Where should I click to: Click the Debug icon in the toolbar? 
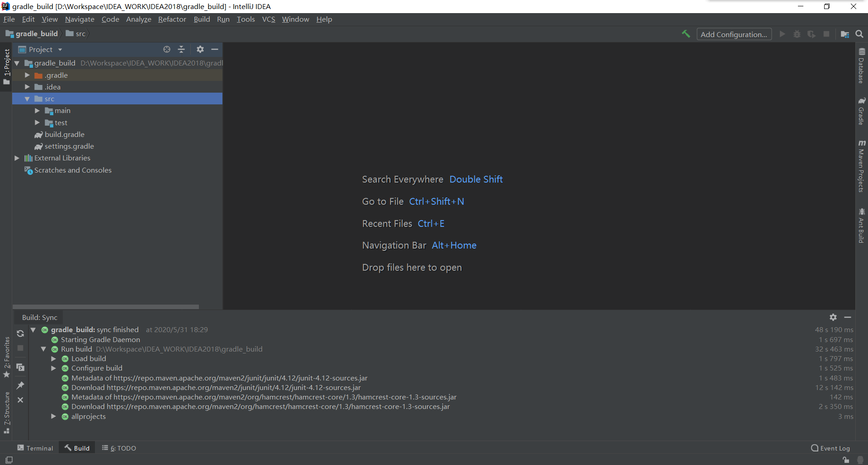797,33
